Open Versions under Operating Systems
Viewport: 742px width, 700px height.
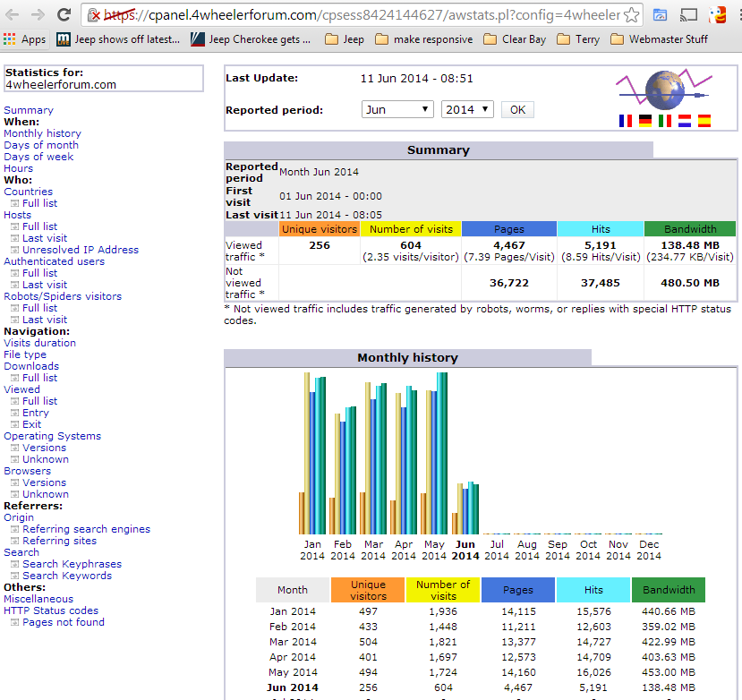(x=44, y=448)
